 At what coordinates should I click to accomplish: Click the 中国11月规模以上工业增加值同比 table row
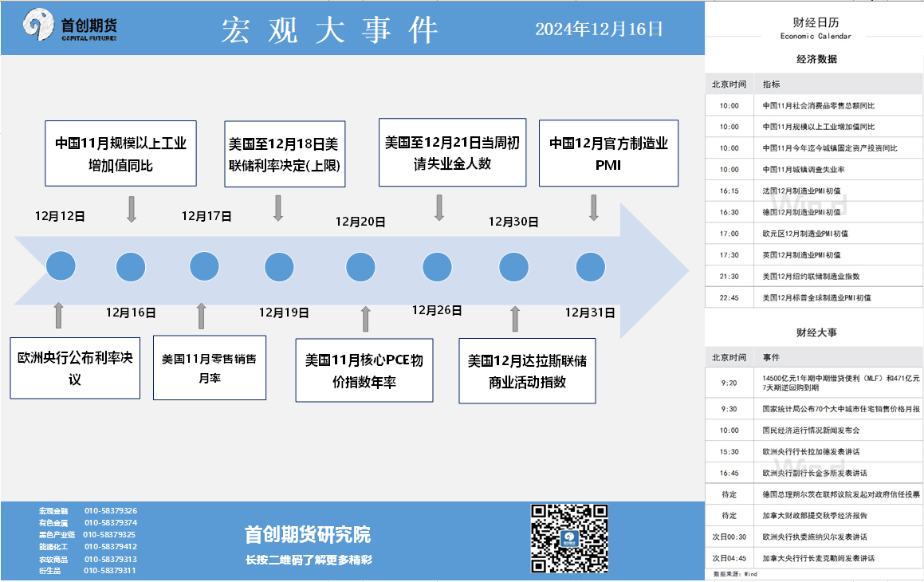coord(814,127)
